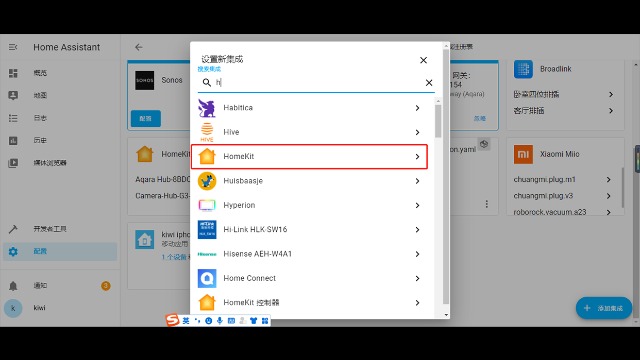Click the Sonos logo icon

145,80
